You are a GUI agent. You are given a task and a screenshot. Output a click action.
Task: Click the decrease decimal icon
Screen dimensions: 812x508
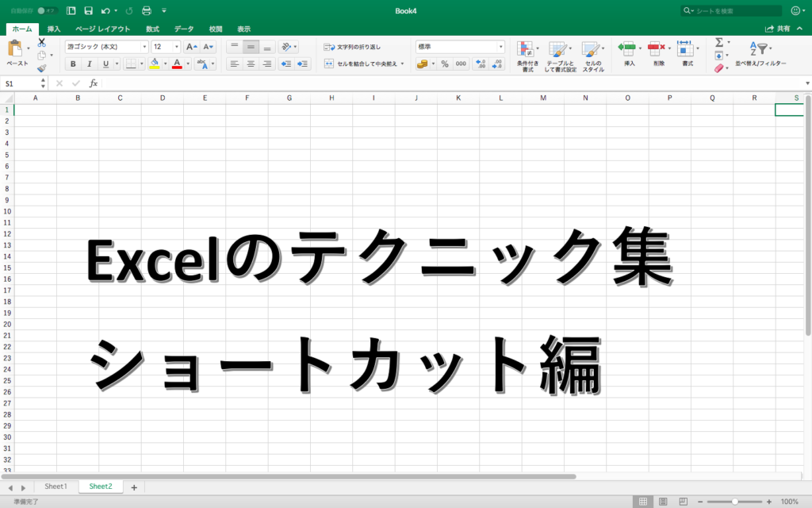click(x=497, y=63)
